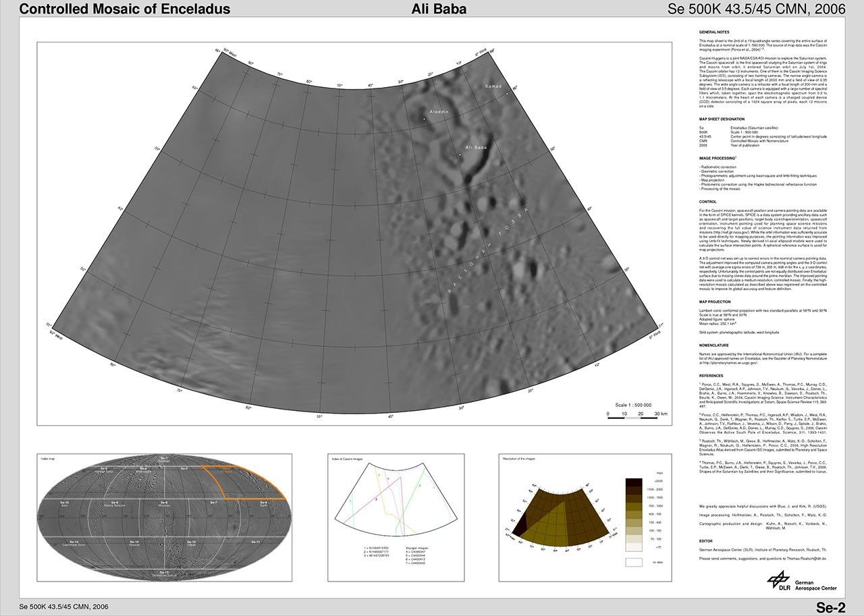The width and height of the screenshot is (864, 616).
Task: Click the Ali Baba crater label on map
Action: (476, 147)
